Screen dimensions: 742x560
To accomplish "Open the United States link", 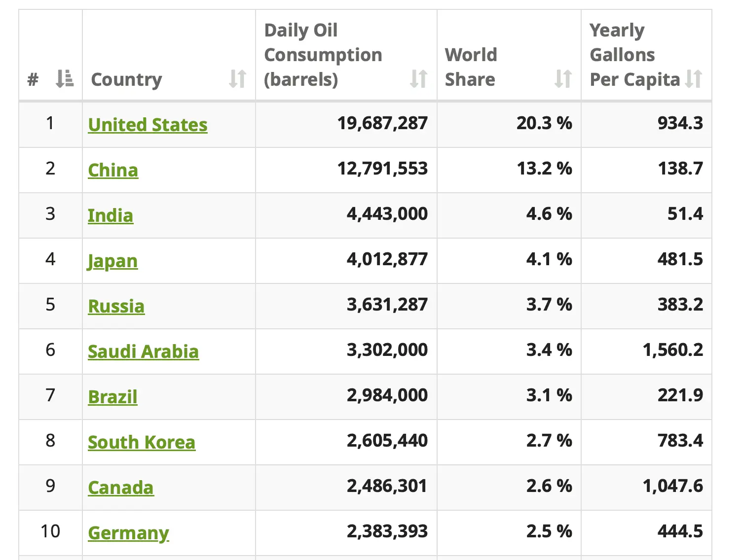I will (x=148, y=125).
